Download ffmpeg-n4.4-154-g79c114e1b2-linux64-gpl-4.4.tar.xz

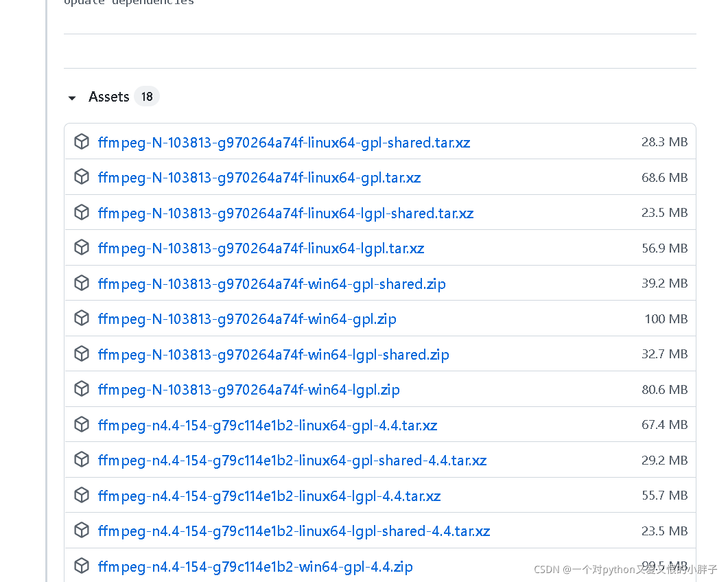[x=268, y=425]
